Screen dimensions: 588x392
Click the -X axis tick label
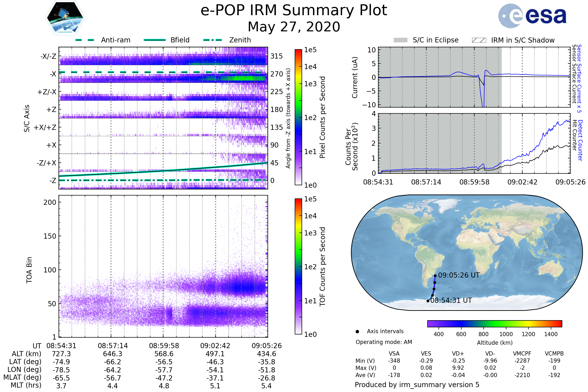(x=53, y=74)
